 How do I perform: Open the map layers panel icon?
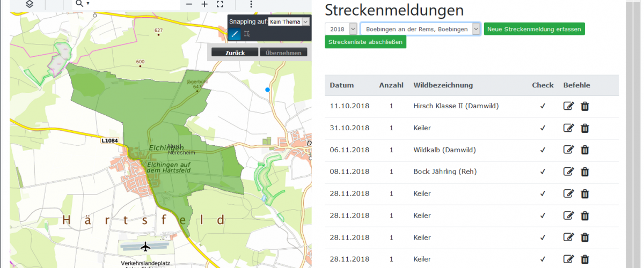[x=30, y=4]
